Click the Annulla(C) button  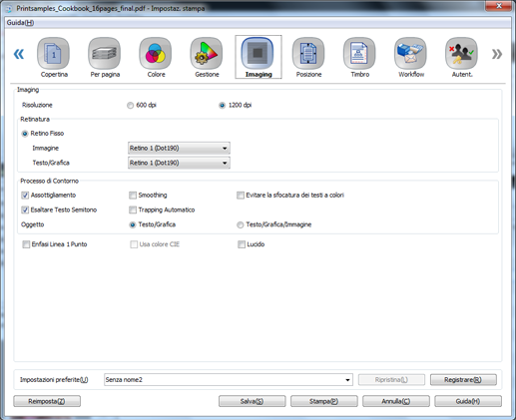[x=396, y=401]
